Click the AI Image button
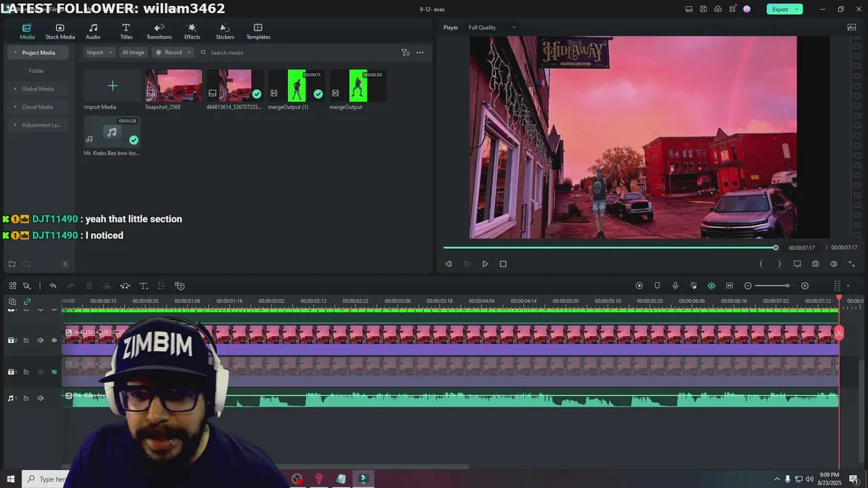This screenshot has width=868, height=488. (133, 52)
